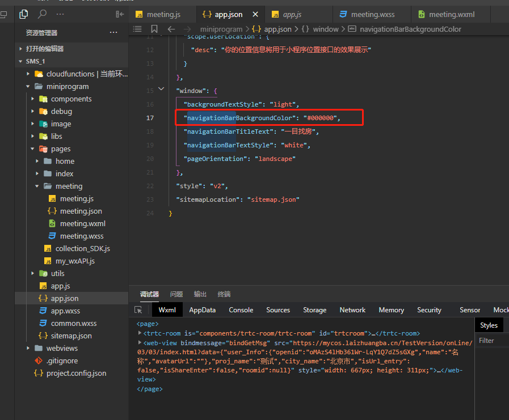
Task: Open the outline list icon in editor toolbar
Action: (137, 29)
